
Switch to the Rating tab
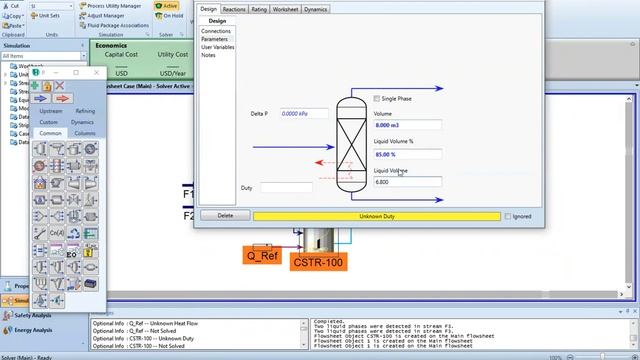tap(259, 9)
